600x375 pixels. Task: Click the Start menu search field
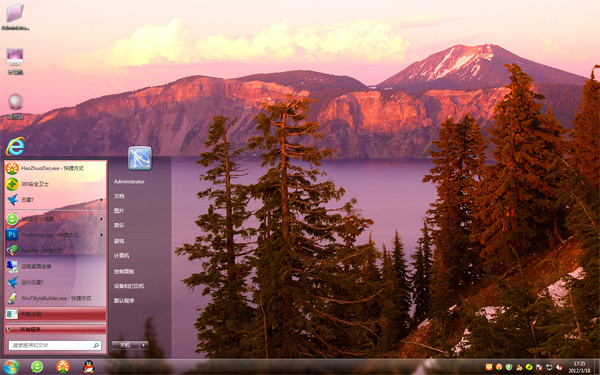pyautogui.click(x=55, y=346)
